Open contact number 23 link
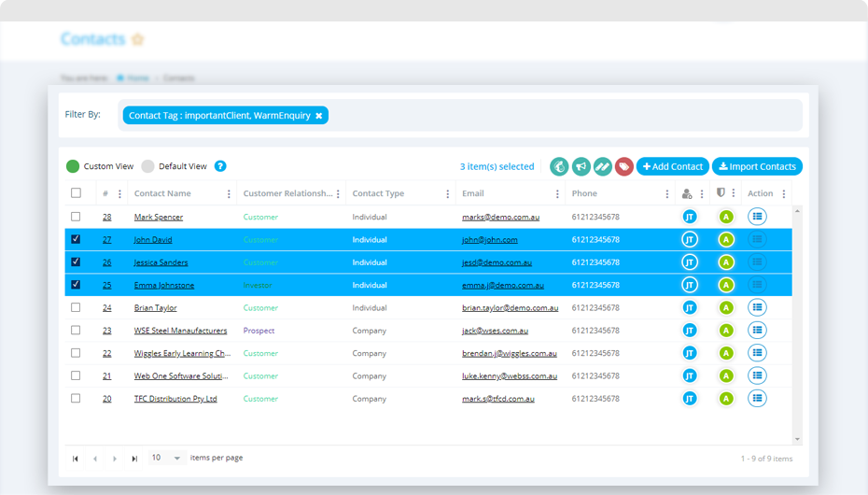 pos(106,331)
